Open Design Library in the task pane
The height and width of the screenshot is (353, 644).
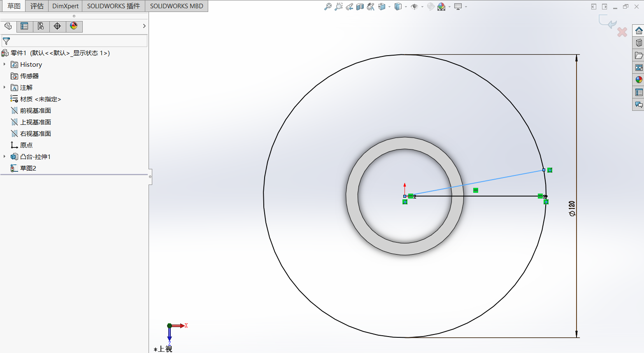point(639,43)
